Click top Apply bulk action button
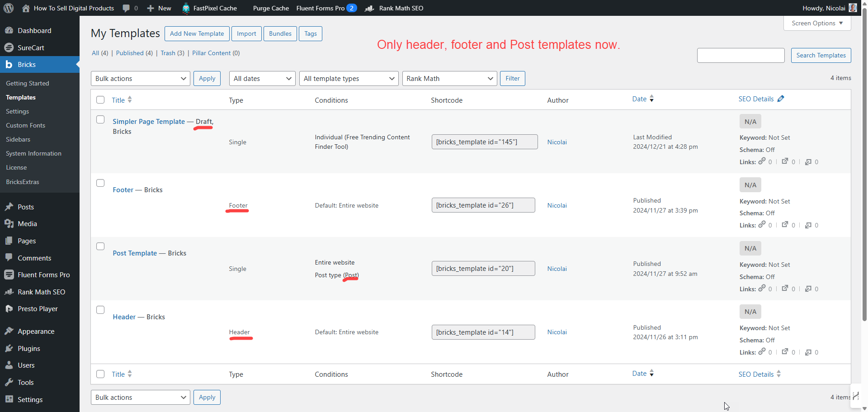The image size is (868, 412). [x=207, y=78]
